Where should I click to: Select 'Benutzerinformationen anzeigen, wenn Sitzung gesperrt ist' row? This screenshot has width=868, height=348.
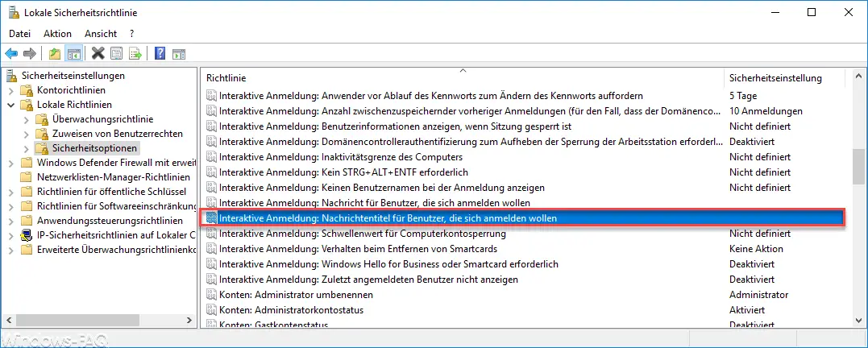pyautogui.click(x=523, y=126)
